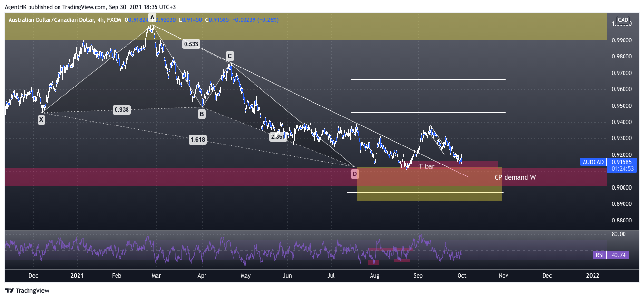Click the TradingView logo at bottom left

click(27, 290)
